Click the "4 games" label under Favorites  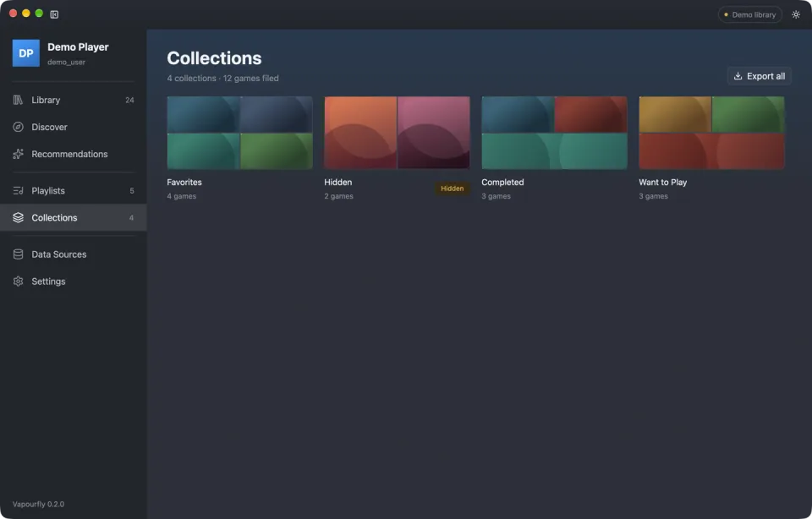(x=181, y=196)
